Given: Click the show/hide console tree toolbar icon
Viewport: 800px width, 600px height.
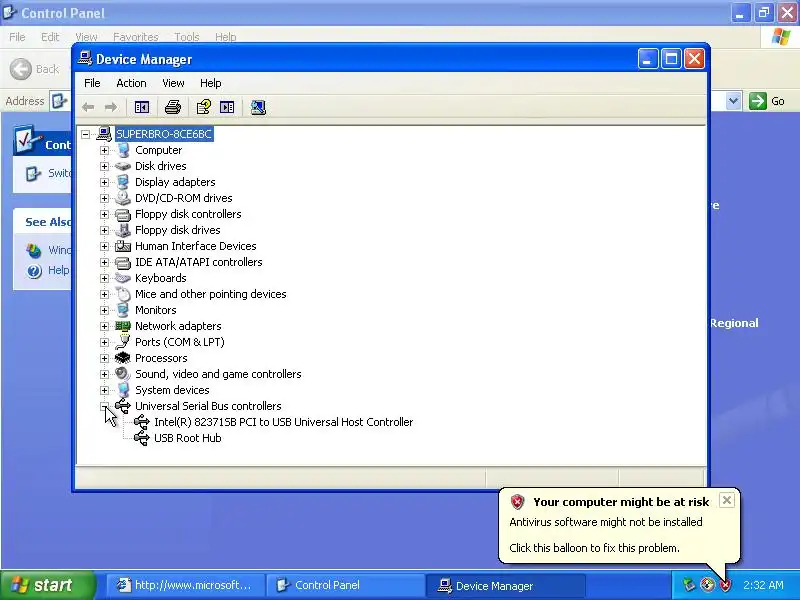Looking at the screenshot, I should tap(142, 107).
